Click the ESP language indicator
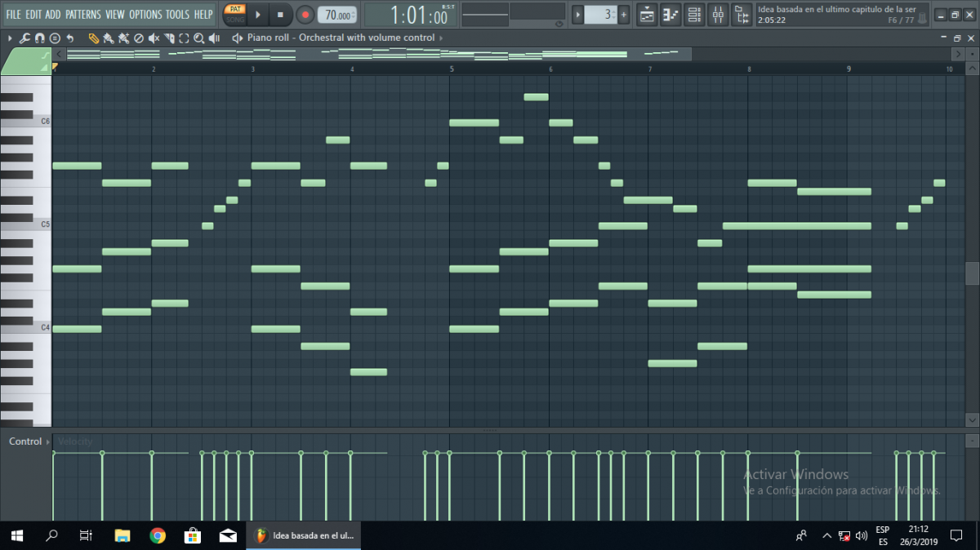The image size is (980, 550). pyautogui.click(x=883, y=530)
